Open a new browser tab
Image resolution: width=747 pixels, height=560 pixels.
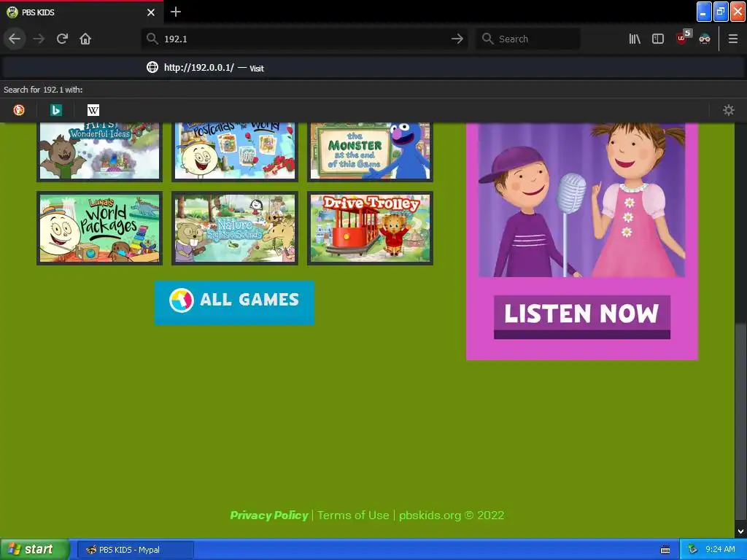(x=176, y=12)
